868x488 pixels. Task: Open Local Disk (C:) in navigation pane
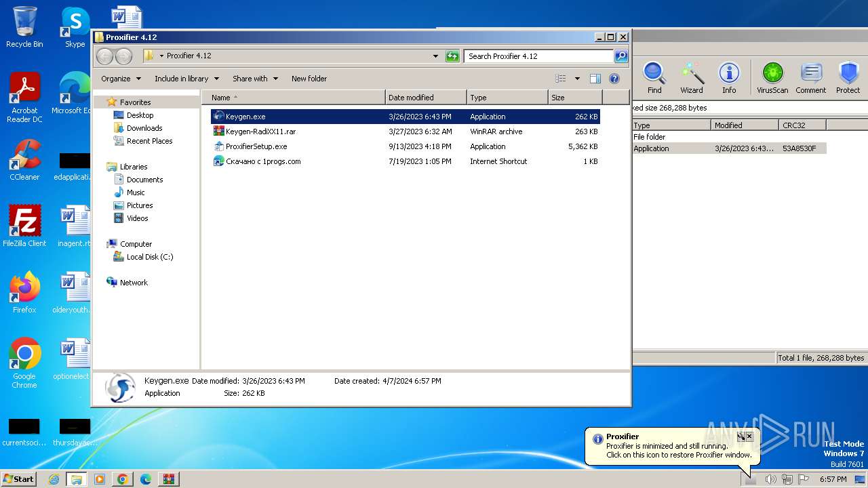click(150, 257)
